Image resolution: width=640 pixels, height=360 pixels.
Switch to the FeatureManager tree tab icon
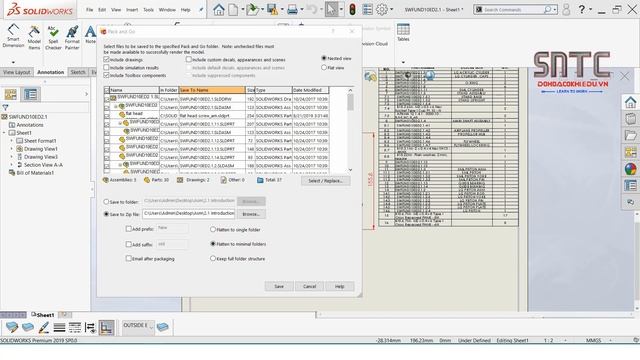point(11,94)
